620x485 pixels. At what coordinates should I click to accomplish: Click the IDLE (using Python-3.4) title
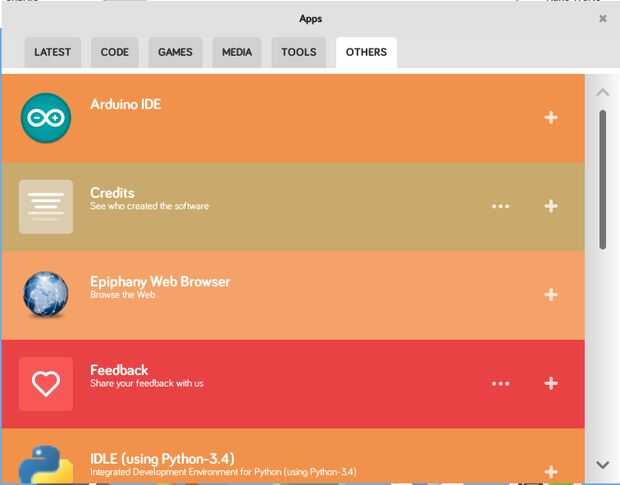162,459
